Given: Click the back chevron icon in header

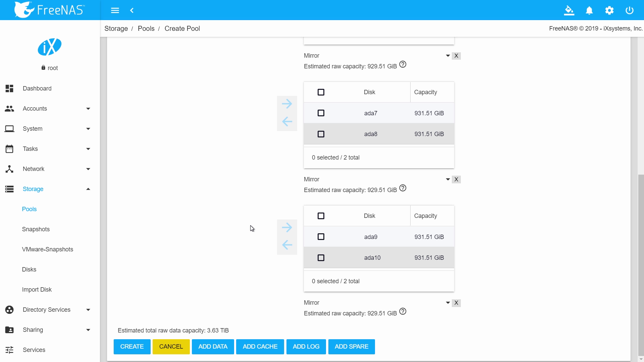Looking at the screenshot, I should coord(132,10).
